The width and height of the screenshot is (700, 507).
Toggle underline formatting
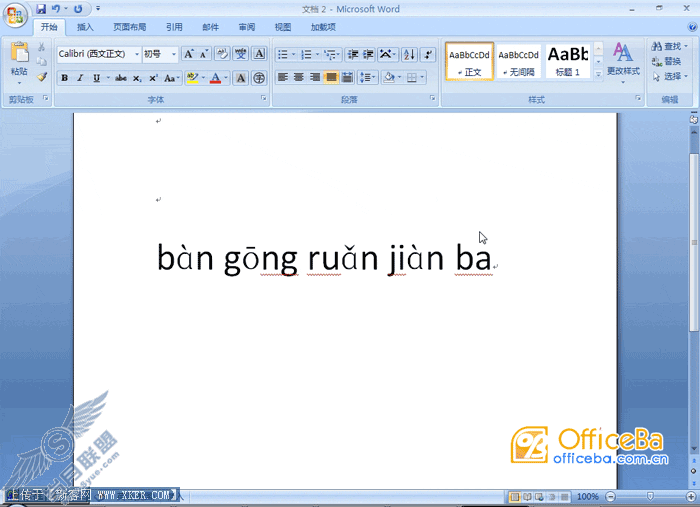pyautogui.click(x=96, y=78)
